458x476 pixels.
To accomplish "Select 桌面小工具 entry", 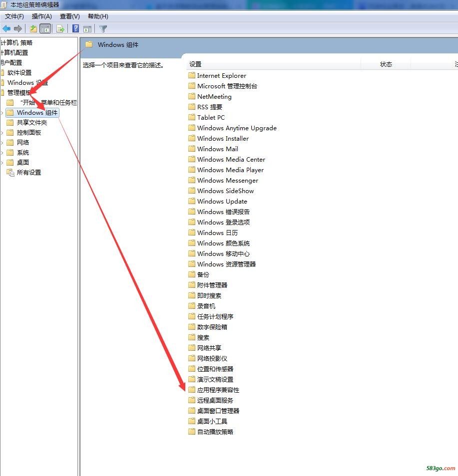I will coord(212,421).
